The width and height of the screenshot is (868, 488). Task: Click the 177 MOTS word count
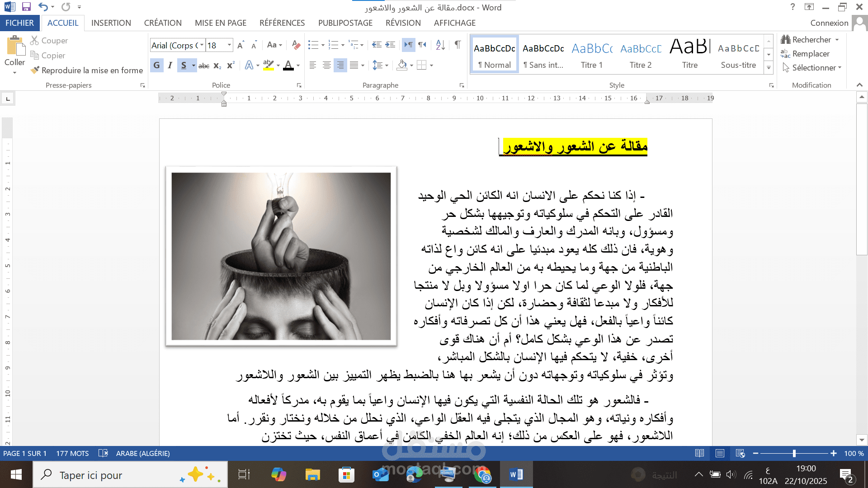click(72, 453)
